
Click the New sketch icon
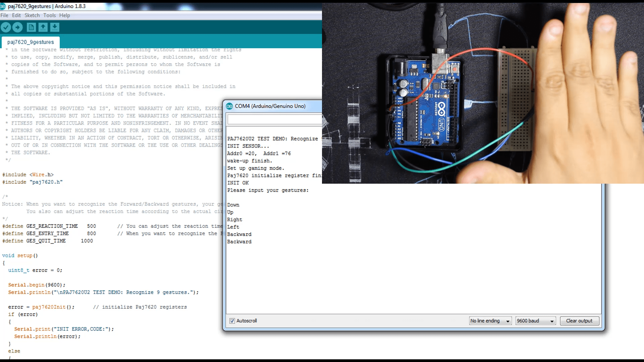pos(31,27)
